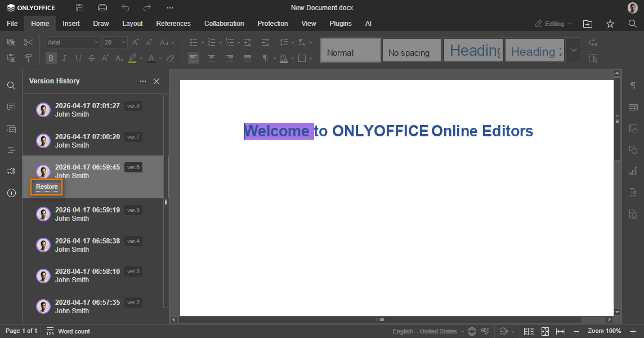Switch to the Insert tab
Screen dimensions: 644x338
click(x=71, y=24)
